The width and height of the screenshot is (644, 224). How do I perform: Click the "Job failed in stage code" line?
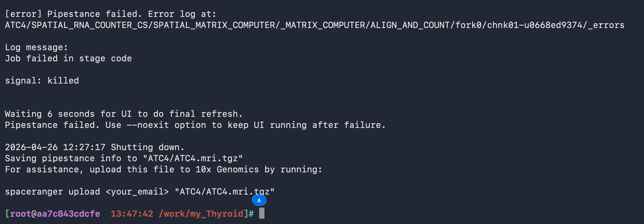click(68, 58)
